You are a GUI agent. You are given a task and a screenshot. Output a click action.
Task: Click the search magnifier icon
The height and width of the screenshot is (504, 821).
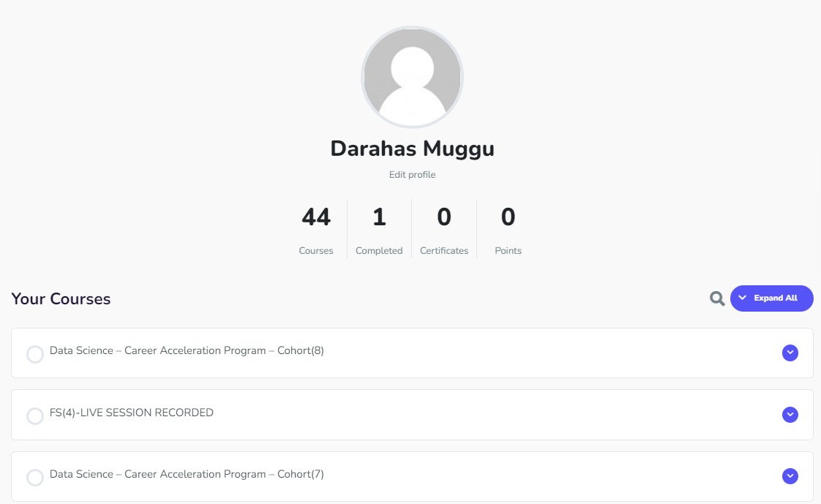click(717, 298)
